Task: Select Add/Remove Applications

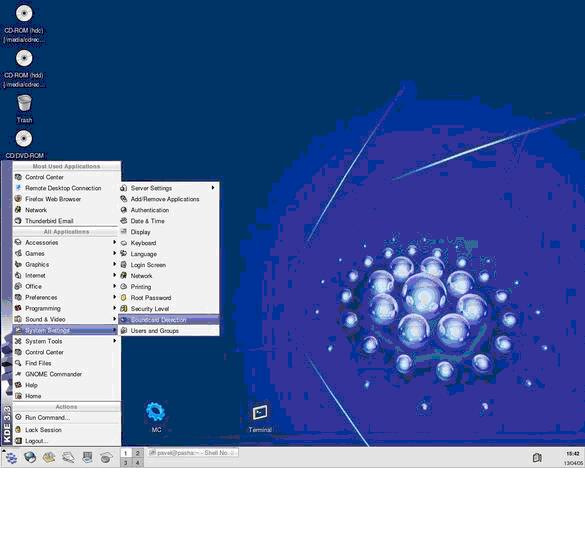Action: tap(169, 199)
